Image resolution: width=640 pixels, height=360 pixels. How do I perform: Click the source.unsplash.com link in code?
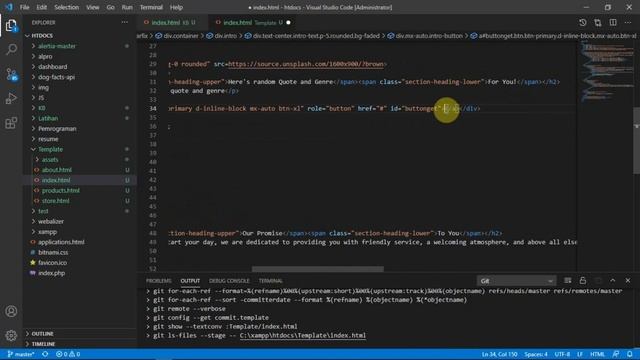[306, 64]
